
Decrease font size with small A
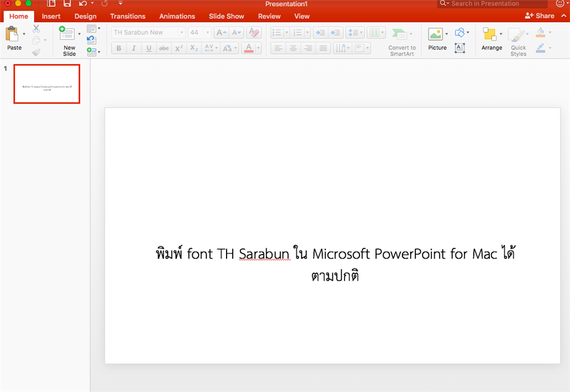[236, 33]
